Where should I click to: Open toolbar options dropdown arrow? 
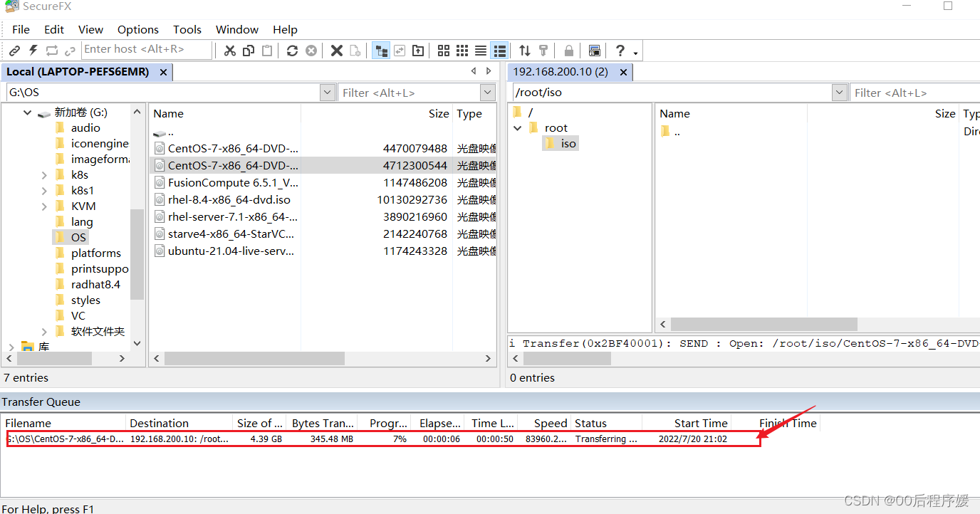coord(635,52)
